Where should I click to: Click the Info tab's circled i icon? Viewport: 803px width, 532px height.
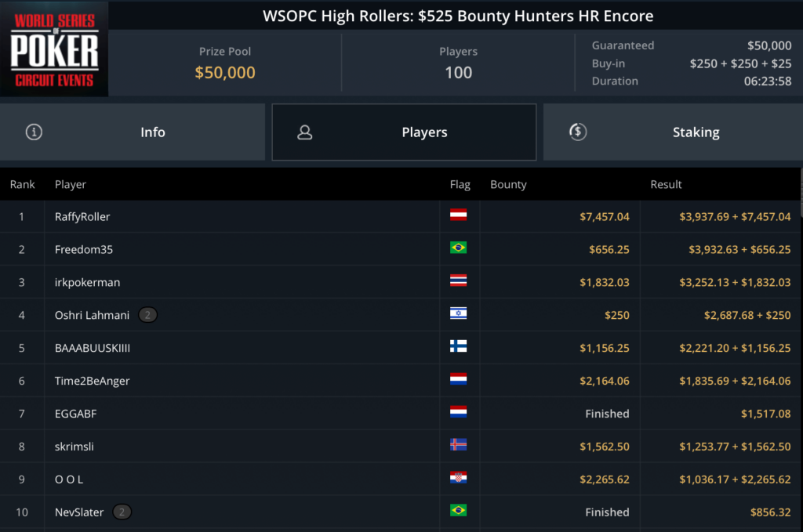click(x=34, y=132)
